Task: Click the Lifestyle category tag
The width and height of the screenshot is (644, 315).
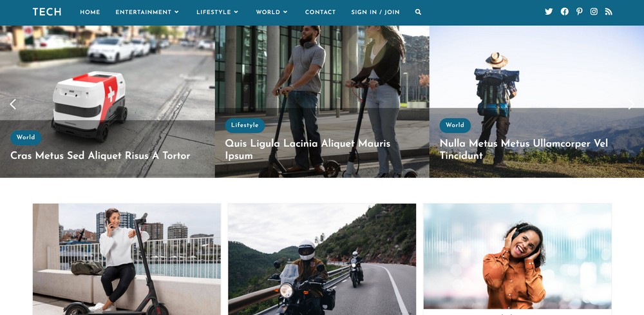Action: [x=245, y=125]
